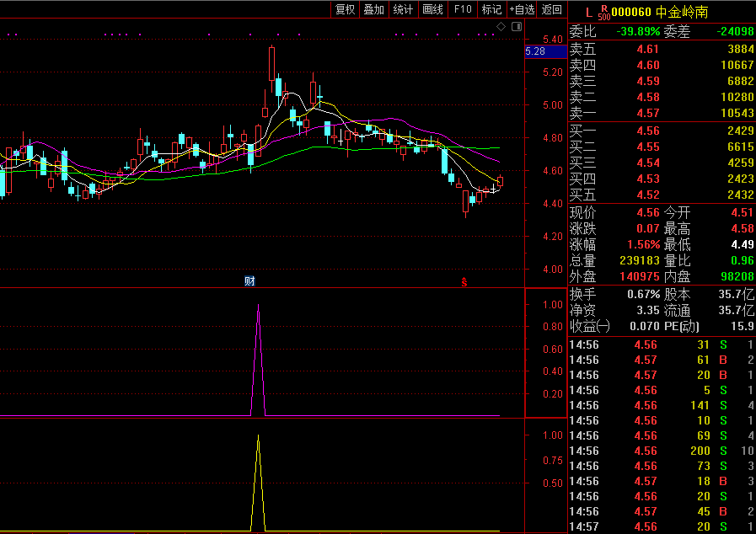Select the 卖三 row at 4.59
The width and height of the screenshot is (756, 534).
(x=662, y=81)
